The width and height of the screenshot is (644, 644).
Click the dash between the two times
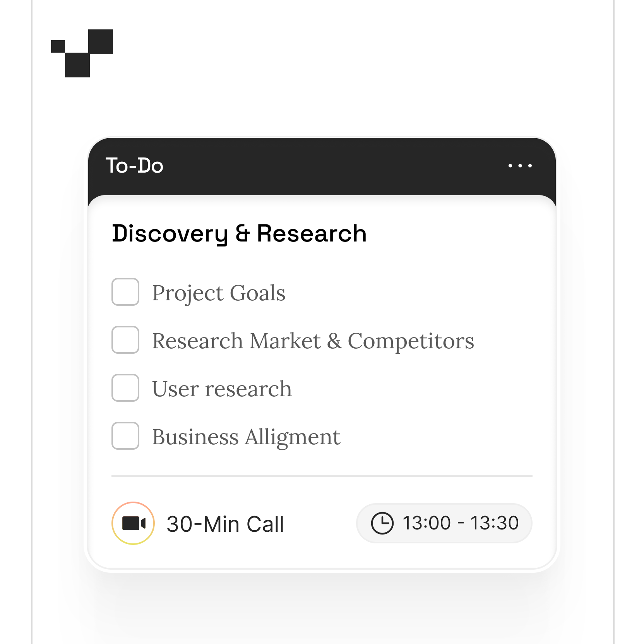[x=461, y=523]
